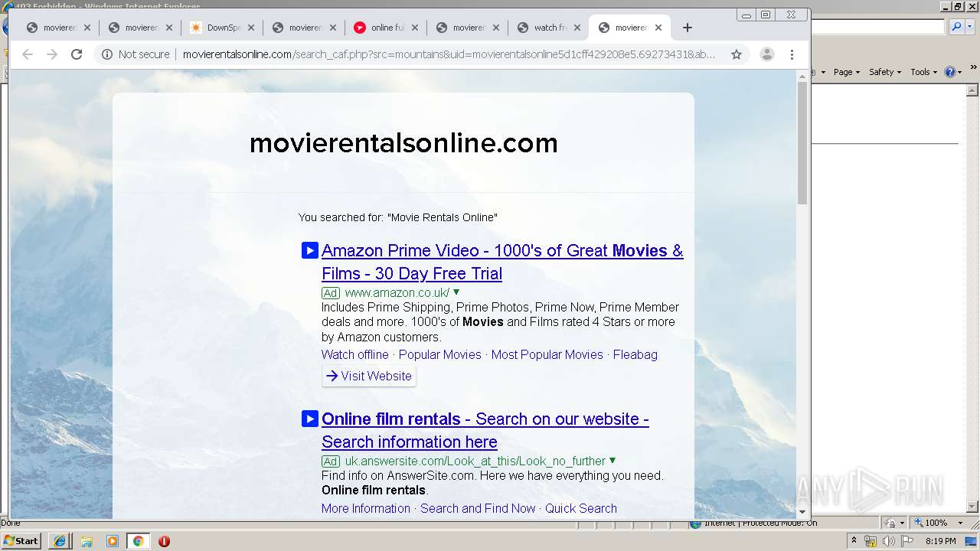Expand the arrow next to www.amazon.co.uk
The image size is (980, 551).
tap(456, 292)
